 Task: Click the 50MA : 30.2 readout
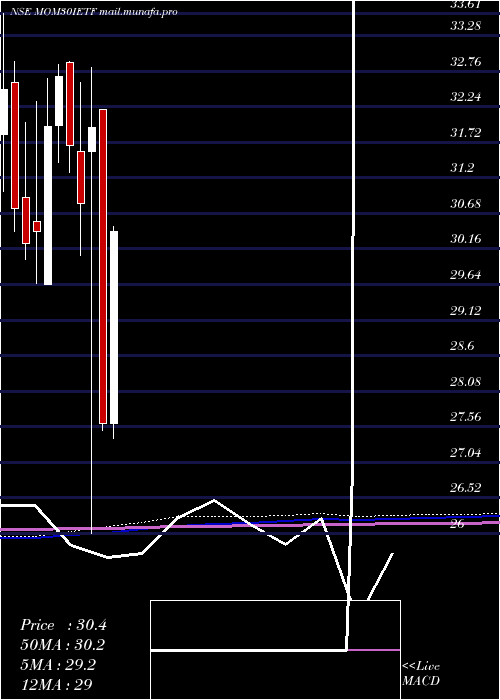63,645
